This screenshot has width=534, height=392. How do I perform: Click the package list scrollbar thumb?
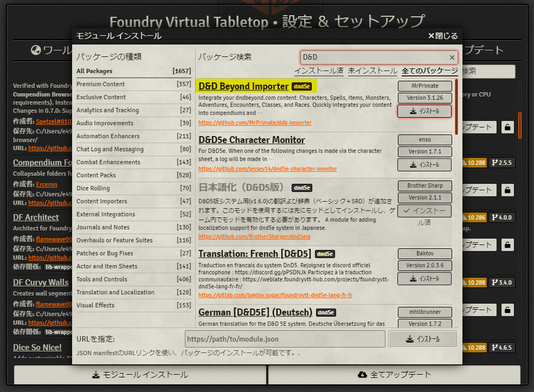(x=456, y=107)
